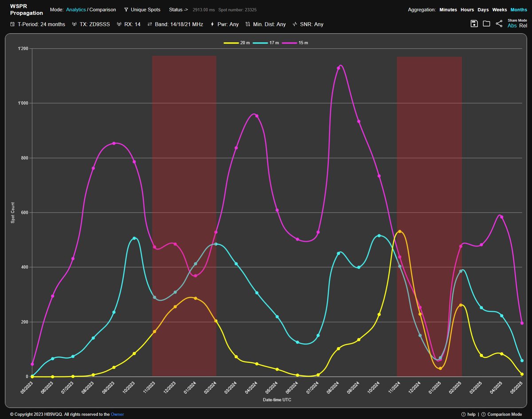Open the Owner link in footer
Screen dimensions: 532x419
pos(117,415)
